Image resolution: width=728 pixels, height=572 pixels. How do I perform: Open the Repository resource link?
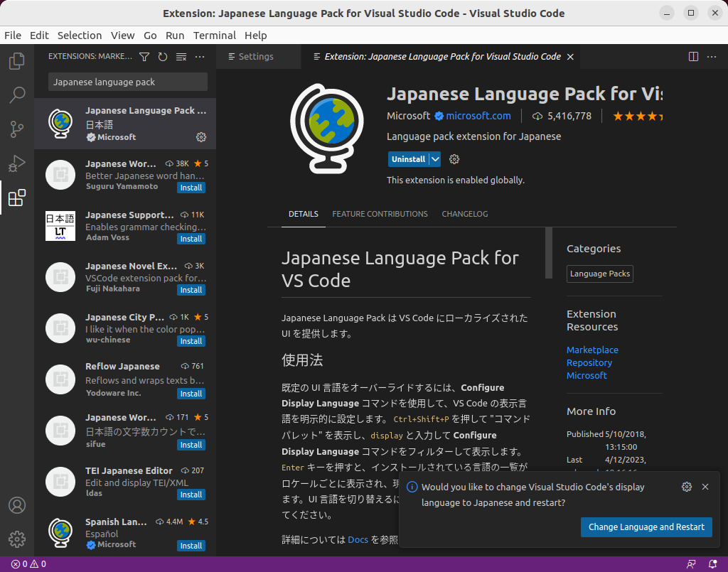pyautogui.click(x=589, y=363)
